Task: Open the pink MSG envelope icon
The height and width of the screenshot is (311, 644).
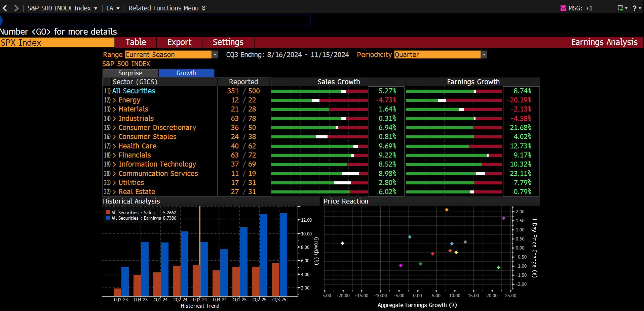Action: coord(563,8)
